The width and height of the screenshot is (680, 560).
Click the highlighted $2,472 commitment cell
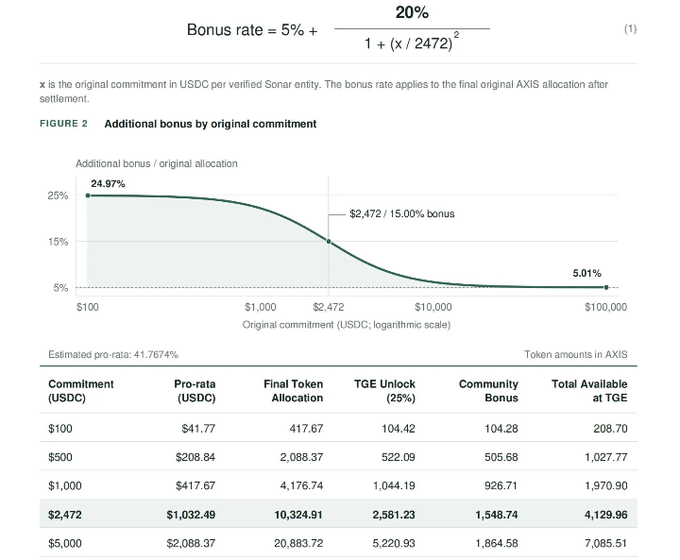(65, 515)
